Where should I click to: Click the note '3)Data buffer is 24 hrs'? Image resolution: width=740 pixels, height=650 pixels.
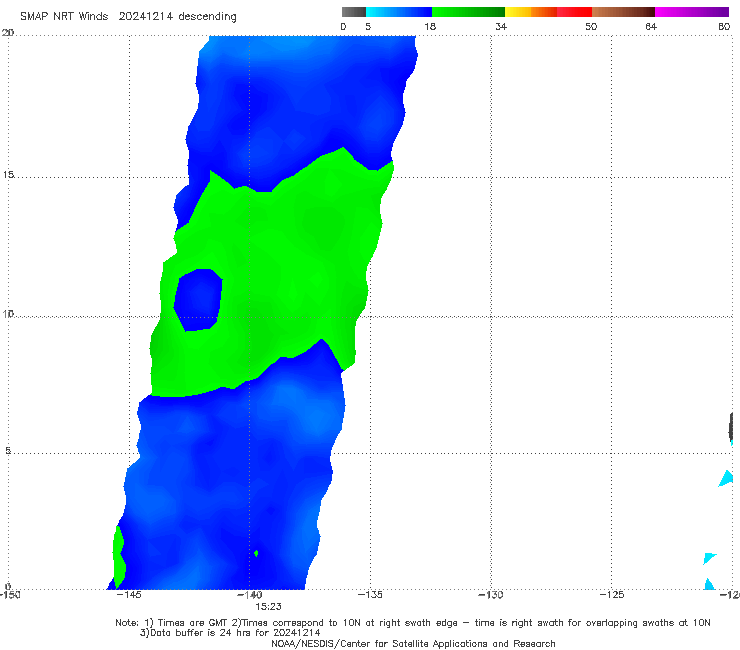point(230,633)
